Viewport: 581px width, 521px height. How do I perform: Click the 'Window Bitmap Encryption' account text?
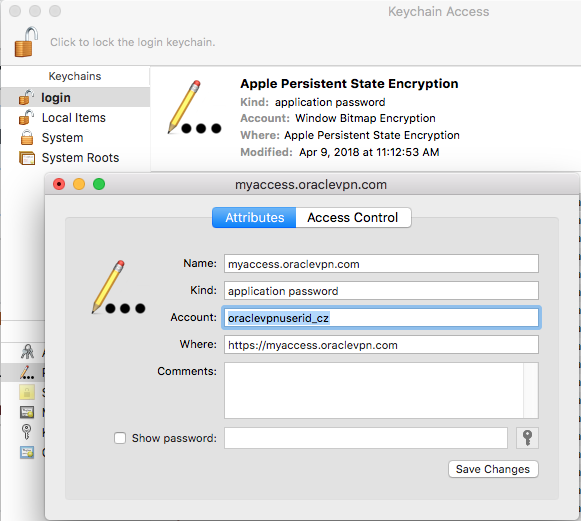click(365, 118)
